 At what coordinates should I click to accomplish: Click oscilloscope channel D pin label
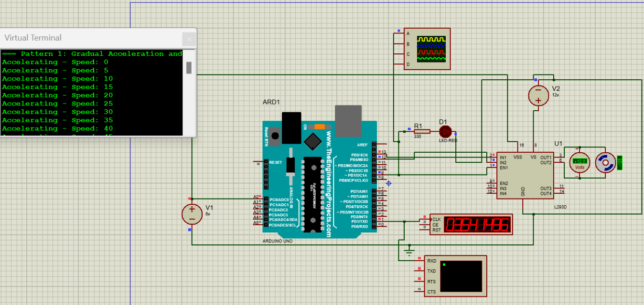click(x=408, y=64)
